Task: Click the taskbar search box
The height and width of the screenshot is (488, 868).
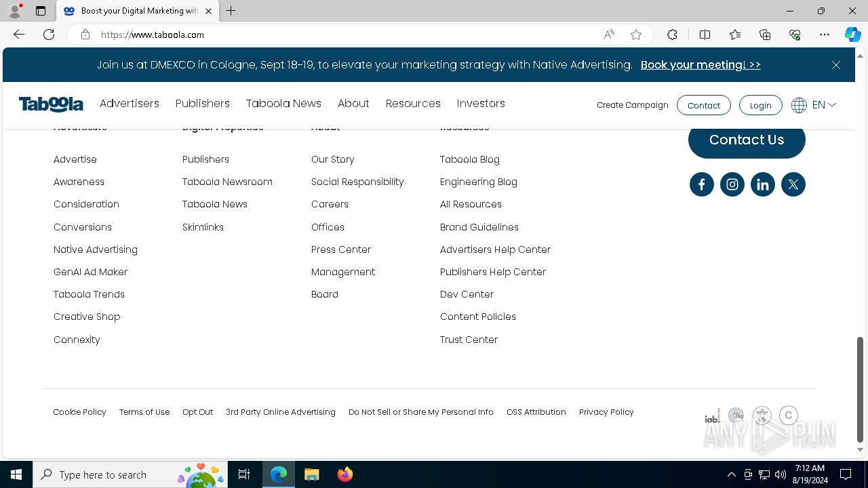Action: tap(130, 474)
